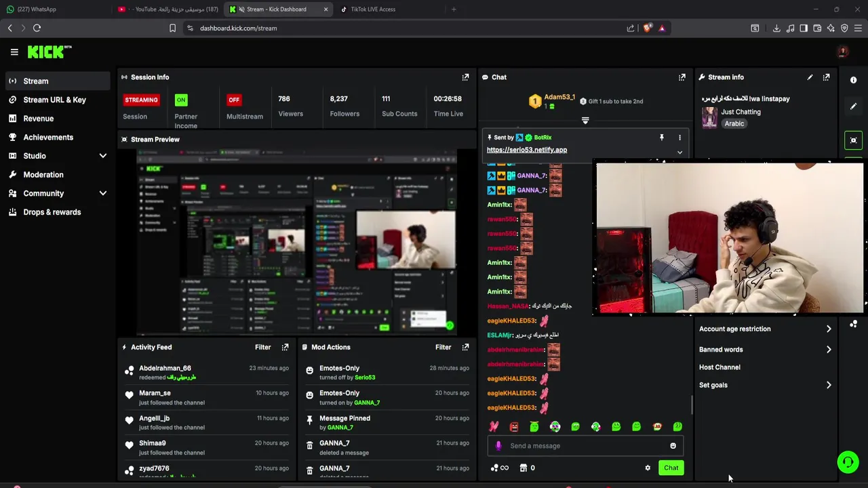Open the emoji picker in the message box

point(673,446)
